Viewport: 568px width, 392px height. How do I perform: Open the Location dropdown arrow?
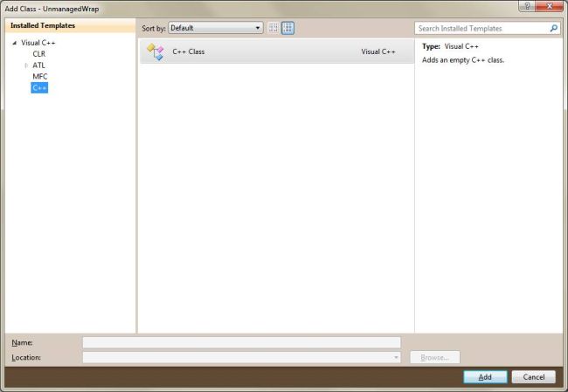coord(396,358)
